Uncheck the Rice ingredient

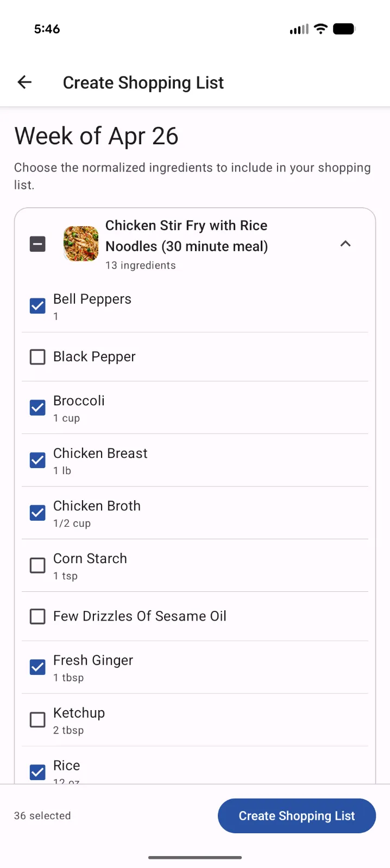tap(37, 771)
